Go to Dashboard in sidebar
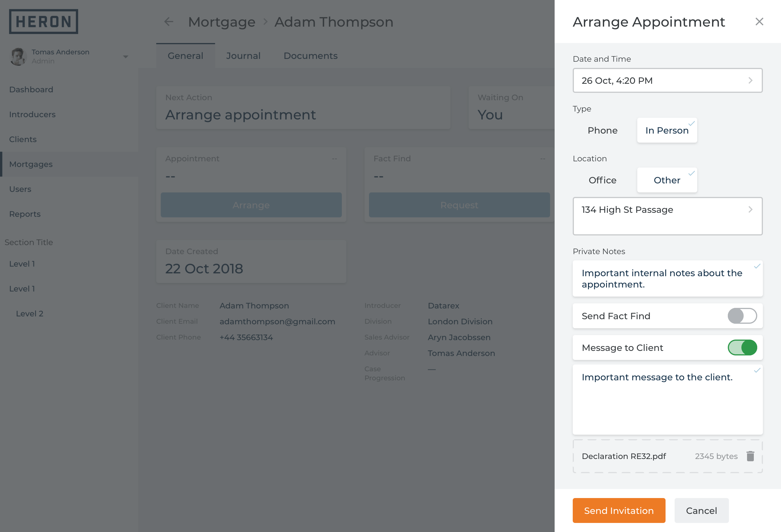The height and width of the screenshot is (532, 781). pyautogui.click(x=69, y=89)
